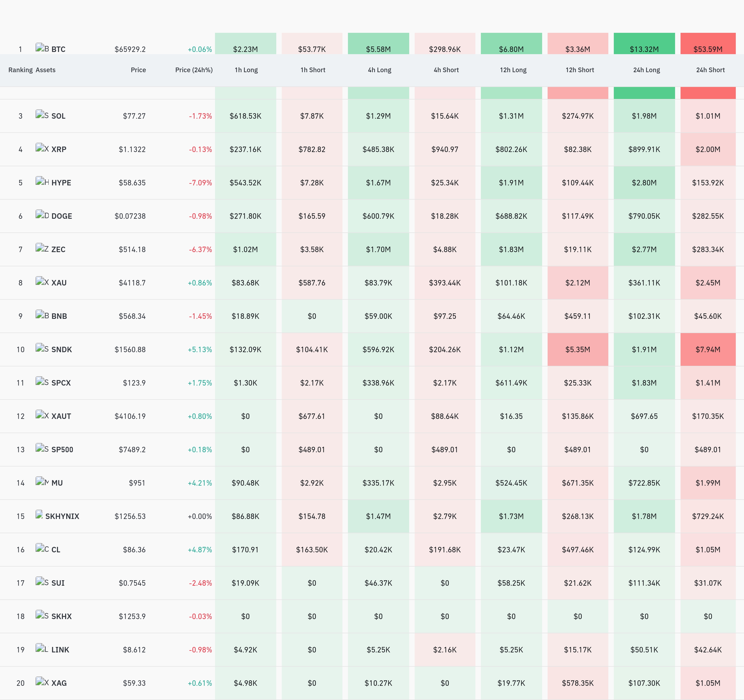
Task: Open the SP500 asset link
Action: click(62, 450)
